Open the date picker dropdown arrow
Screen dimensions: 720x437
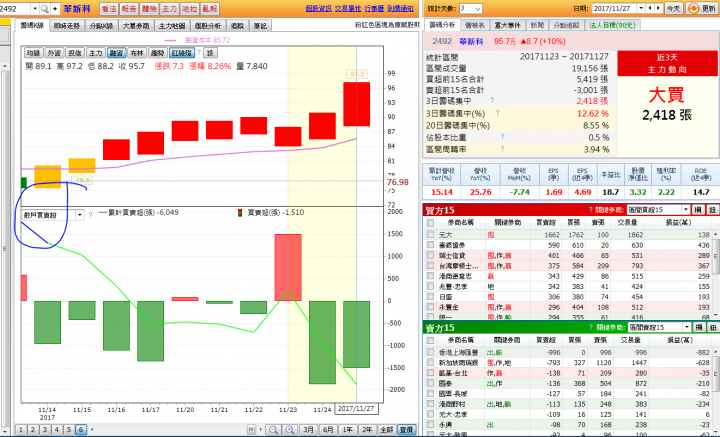[x=640, y=8]
